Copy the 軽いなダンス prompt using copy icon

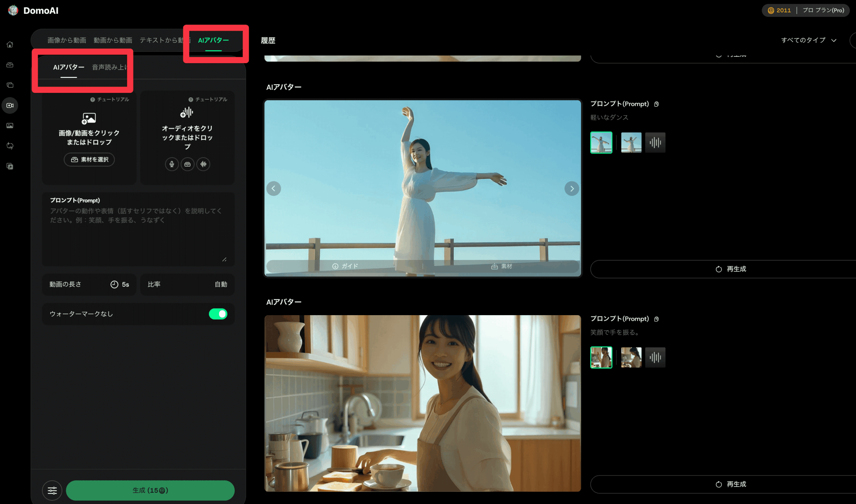pos(656,104)
